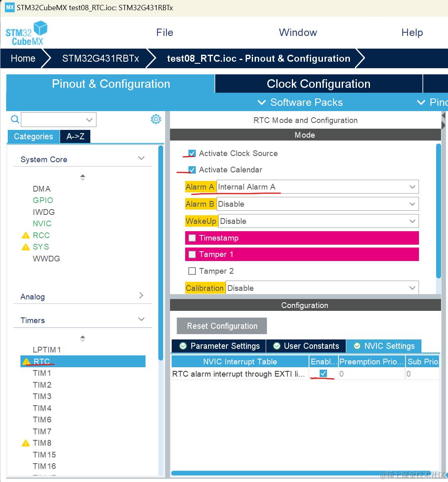Enable the Timestamp checkbox
Screen dimensions: 448x482
(x=192, y=238)
